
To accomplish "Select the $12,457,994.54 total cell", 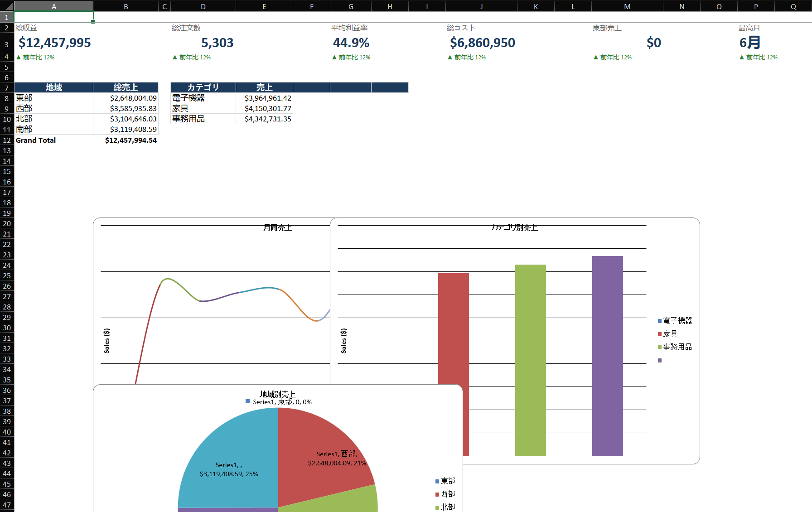I will pyautogui.click(x=126, y=140).
